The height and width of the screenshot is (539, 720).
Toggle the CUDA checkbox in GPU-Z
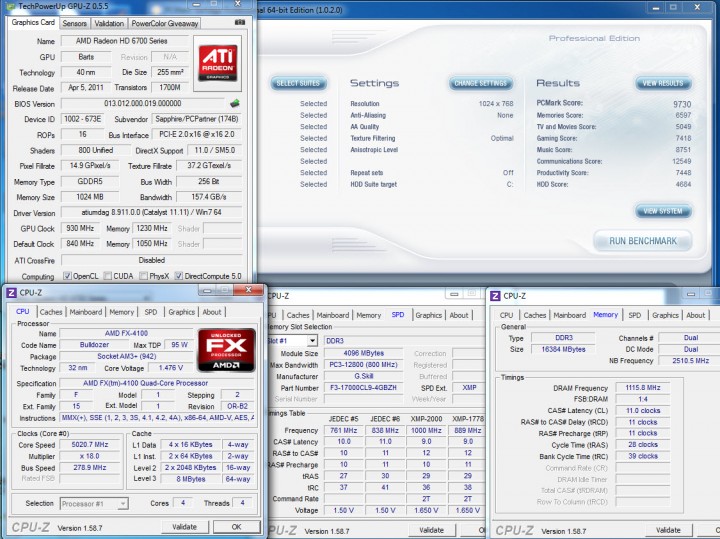tap(107, 276)
